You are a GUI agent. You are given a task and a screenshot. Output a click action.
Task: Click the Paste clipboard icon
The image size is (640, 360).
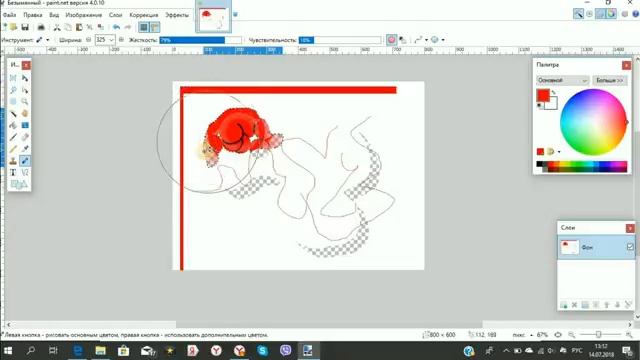(x=79, y=27)
